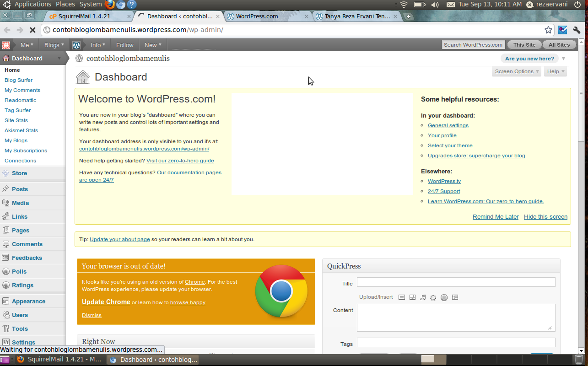Expand the arrow next to Are you new here
The height and width of the screenshot is (366, 588).
pyautogui.click(x=563, y=59)
